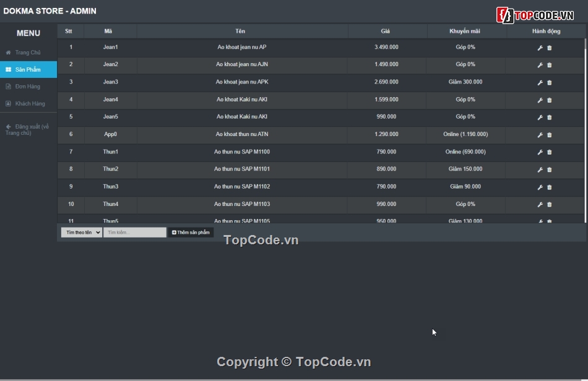Click the 'Tìm kiếm' search input field

coord(135,233)
